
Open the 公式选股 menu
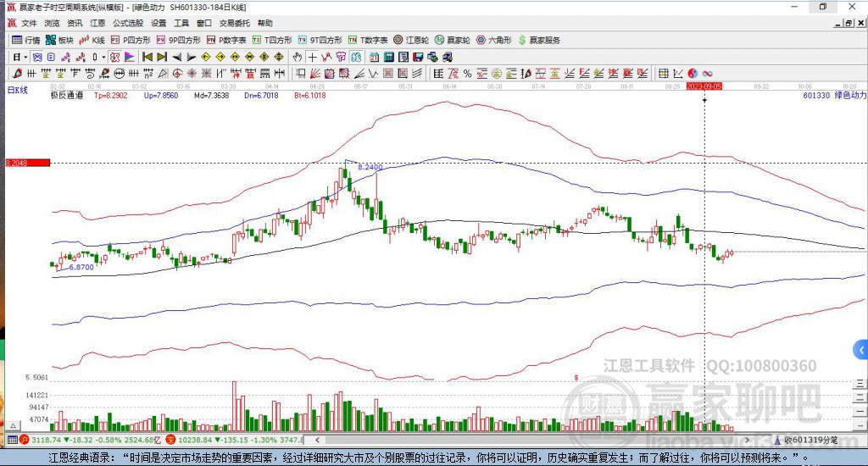pyautogui.click(x=128, y=23)
